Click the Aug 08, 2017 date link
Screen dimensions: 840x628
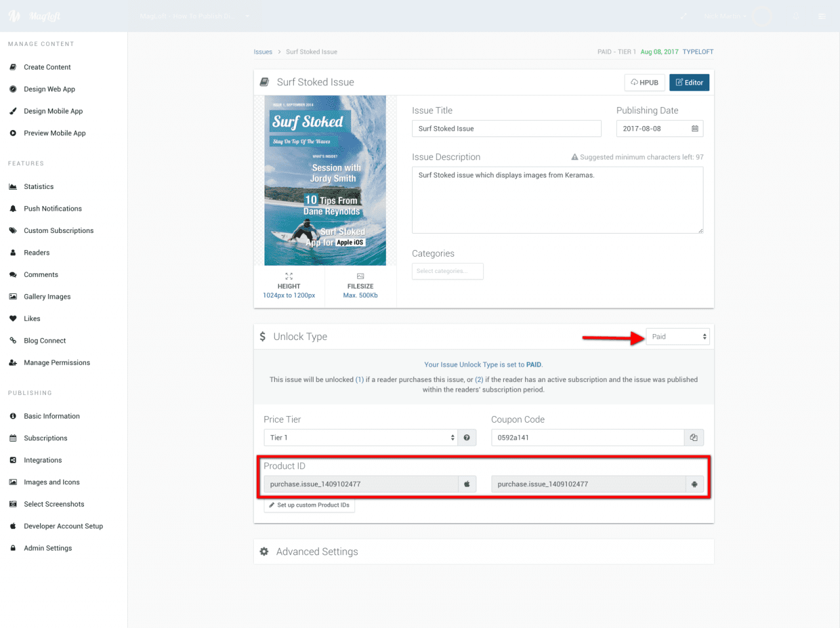660,52
